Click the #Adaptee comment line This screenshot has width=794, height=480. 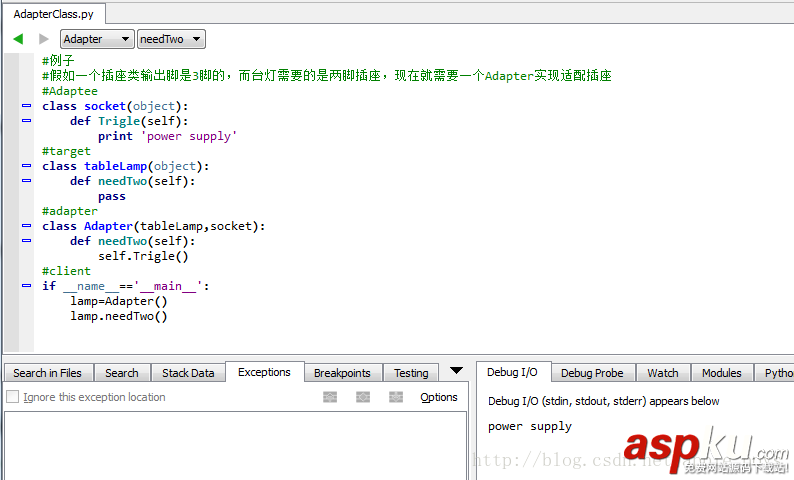point(70,91)
